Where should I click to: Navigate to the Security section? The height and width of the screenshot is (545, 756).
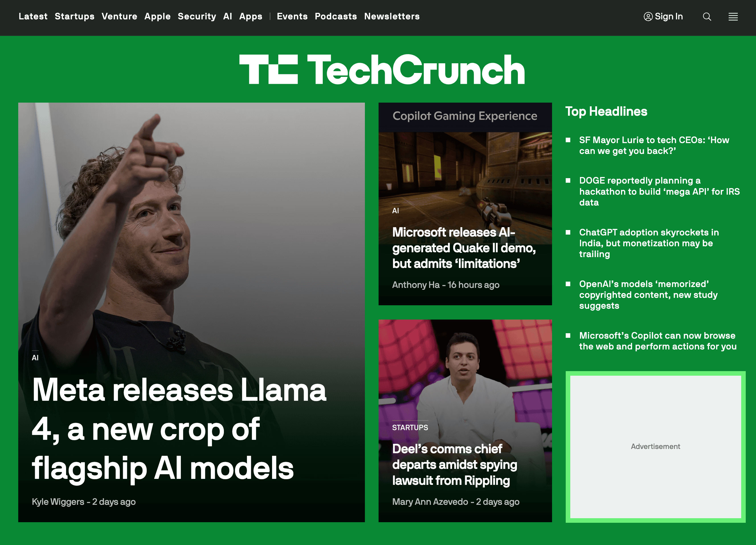[197, 16]
